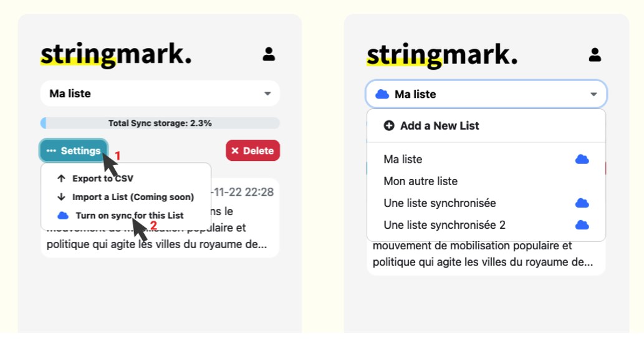
Task: Click the down arrow icon for Import a List
Action: (x=61, y=197)
